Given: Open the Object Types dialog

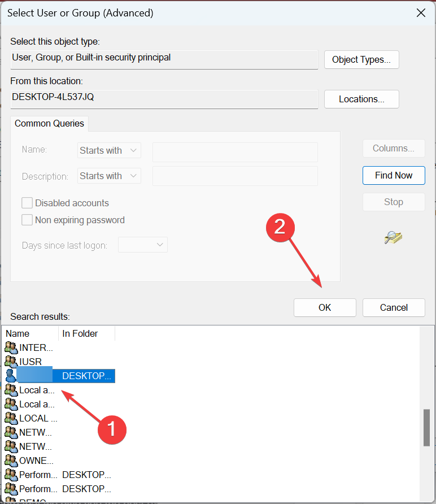Looking at the screenshot, I should click(361, 59).
